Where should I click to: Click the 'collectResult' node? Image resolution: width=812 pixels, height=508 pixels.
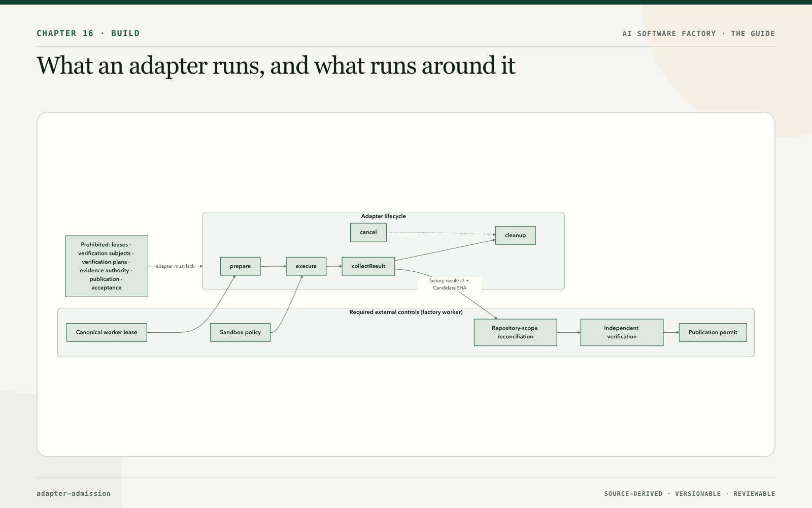(x=368, y=266)
